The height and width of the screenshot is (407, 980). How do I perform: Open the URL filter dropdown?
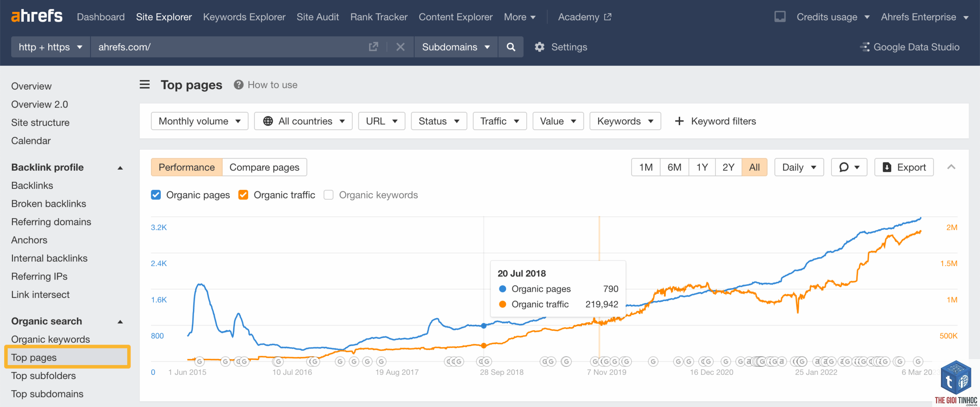[x=382, y=121]
